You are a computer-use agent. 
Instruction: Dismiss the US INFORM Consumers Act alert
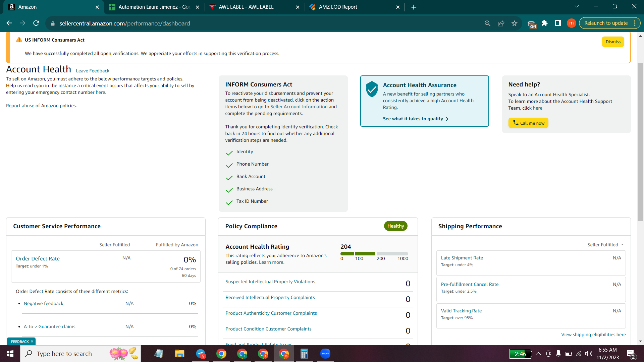click(x=613, y=42)
